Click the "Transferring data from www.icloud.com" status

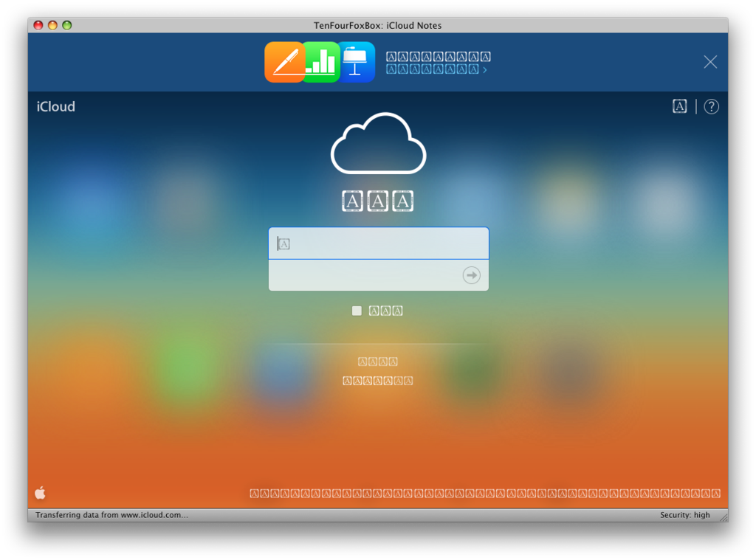tap(112, 515)
